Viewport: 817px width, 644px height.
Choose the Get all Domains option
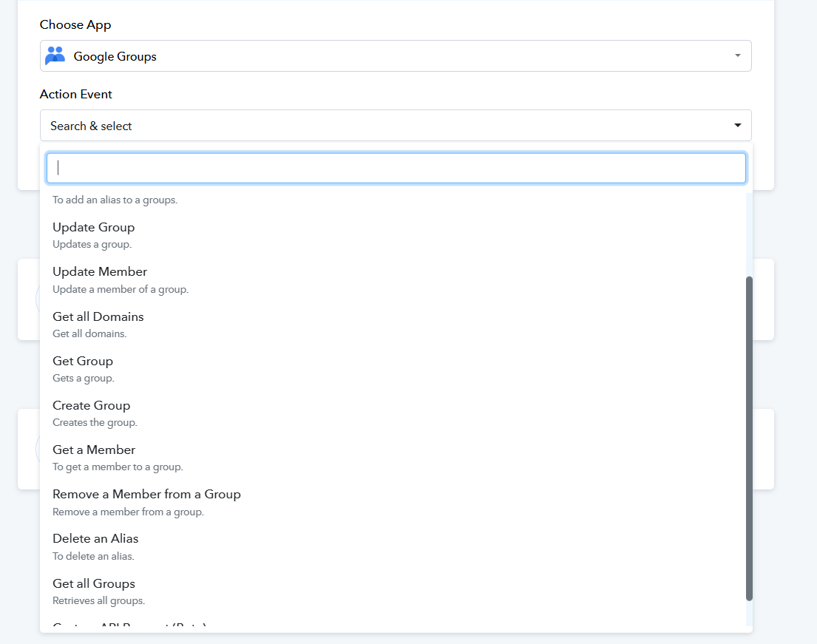(393, 325)
